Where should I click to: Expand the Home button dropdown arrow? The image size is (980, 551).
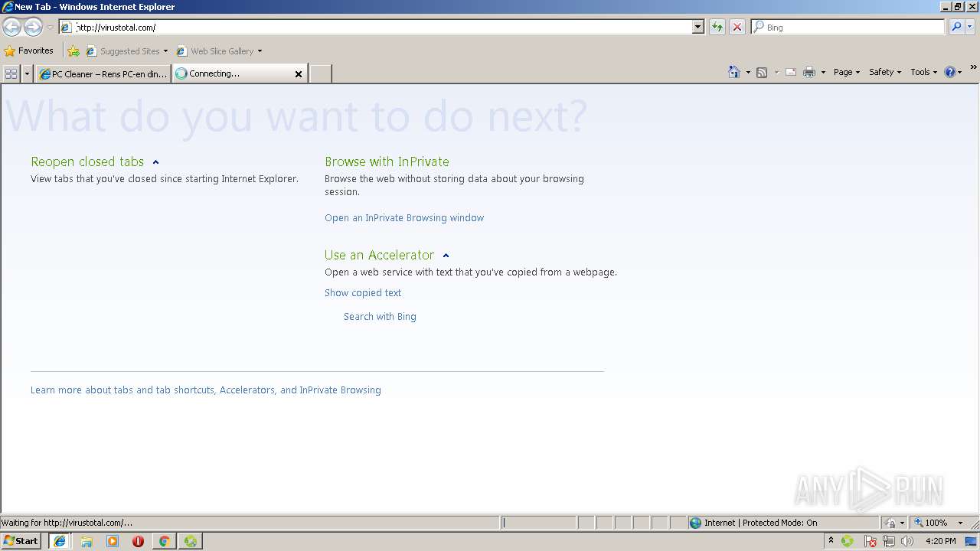(x=748, y=72)
